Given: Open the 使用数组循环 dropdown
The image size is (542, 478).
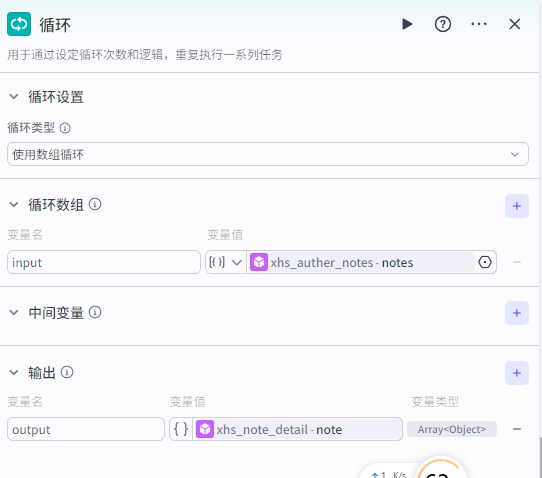Looking at the screenshot, I should pos(268,154).
